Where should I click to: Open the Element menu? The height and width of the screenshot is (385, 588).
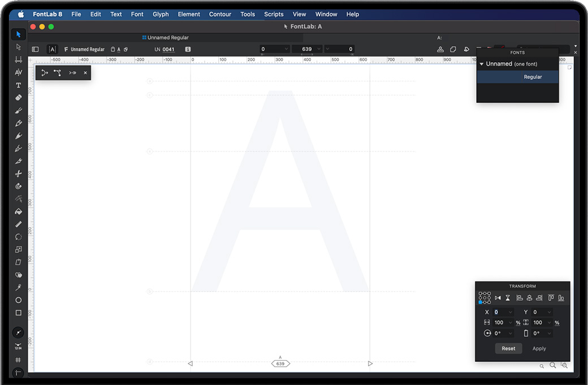[189, 14]
